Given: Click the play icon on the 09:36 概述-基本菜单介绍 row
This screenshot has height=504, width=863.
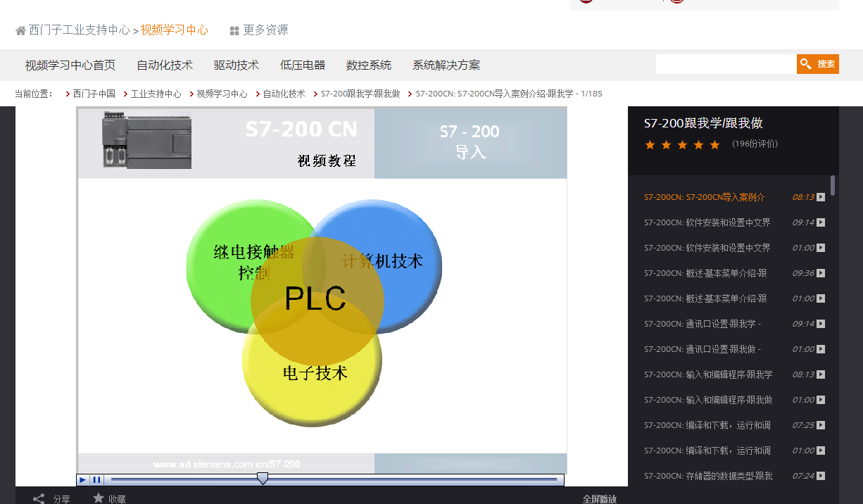Looking at the screenshot, I should pos(821,273).
